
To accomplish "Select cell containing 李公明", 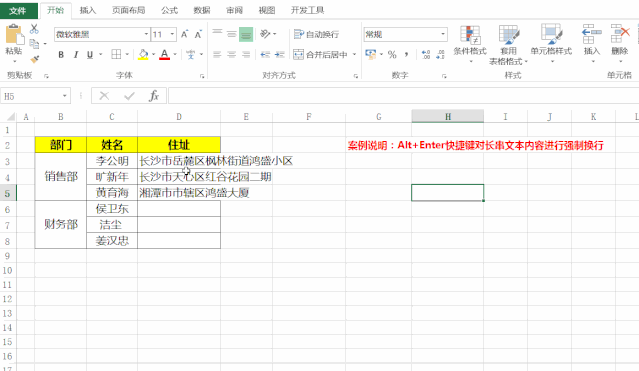I will [x=112, y=161].
